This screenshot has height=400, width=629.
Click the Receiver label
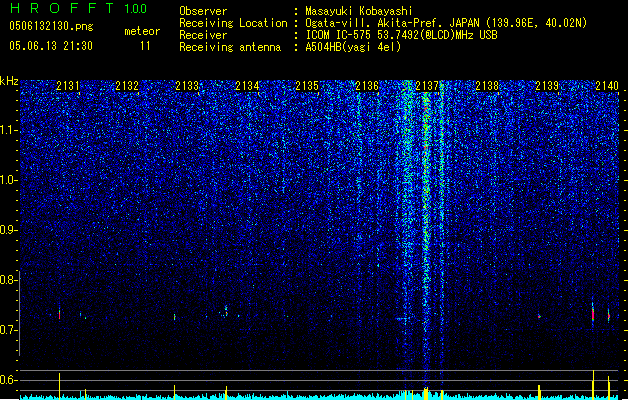click(203, 35)
